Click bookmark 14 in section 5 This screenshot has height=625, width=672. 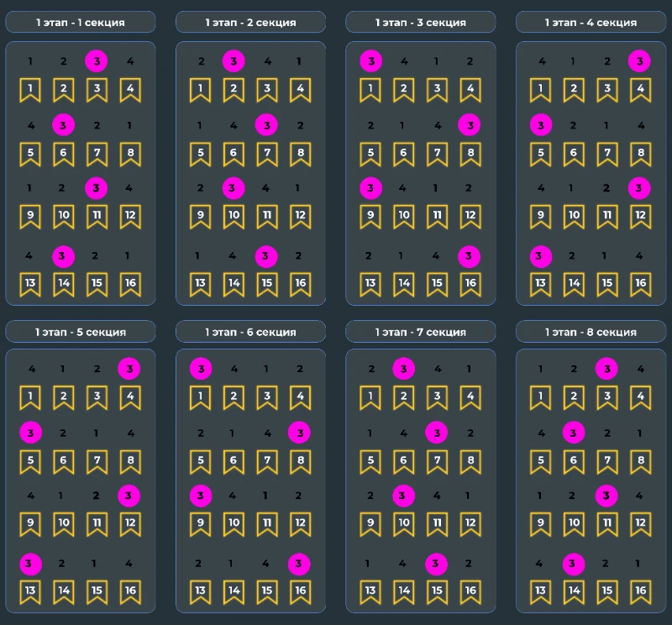point(64,592)
